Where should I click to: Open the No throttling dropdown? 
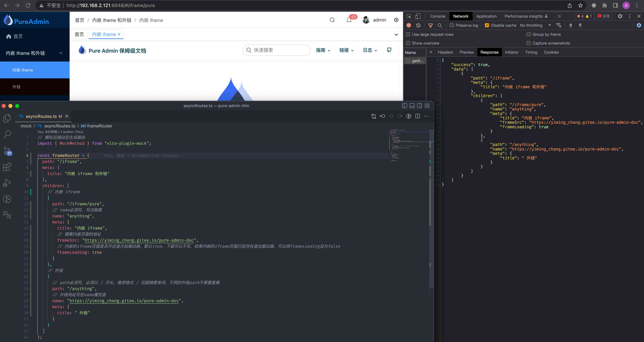[535, 25]
